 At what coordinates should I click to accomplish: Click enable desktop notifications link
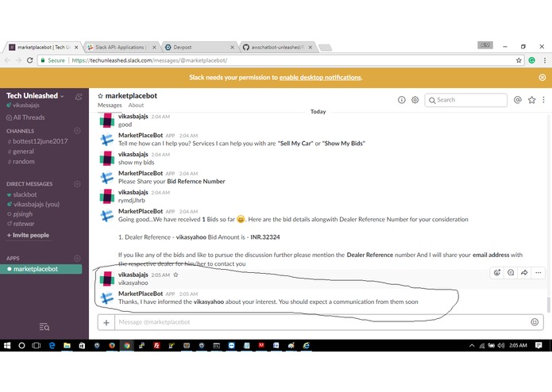pyautogui.click(x=320, y=77)
